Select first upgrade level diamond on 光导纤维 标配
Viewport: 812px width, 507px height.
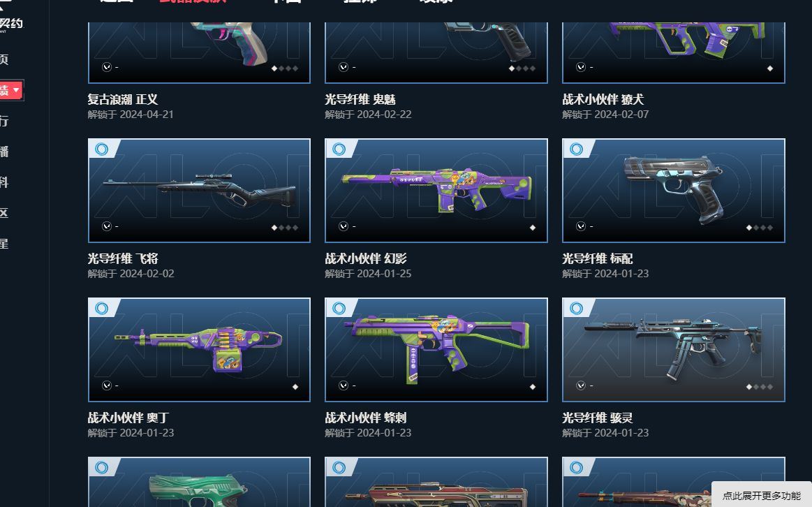749,228
